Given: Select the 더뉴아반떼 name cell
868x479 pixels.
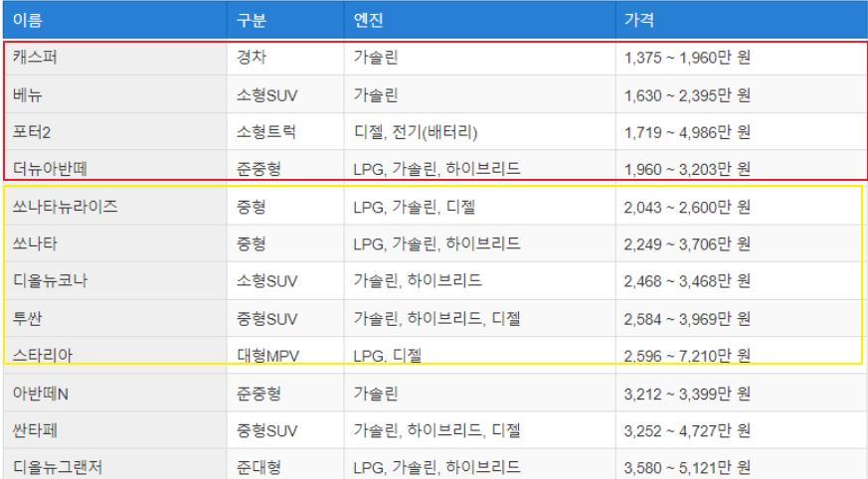Looking at the screenshot, I should tap(115, 168).
